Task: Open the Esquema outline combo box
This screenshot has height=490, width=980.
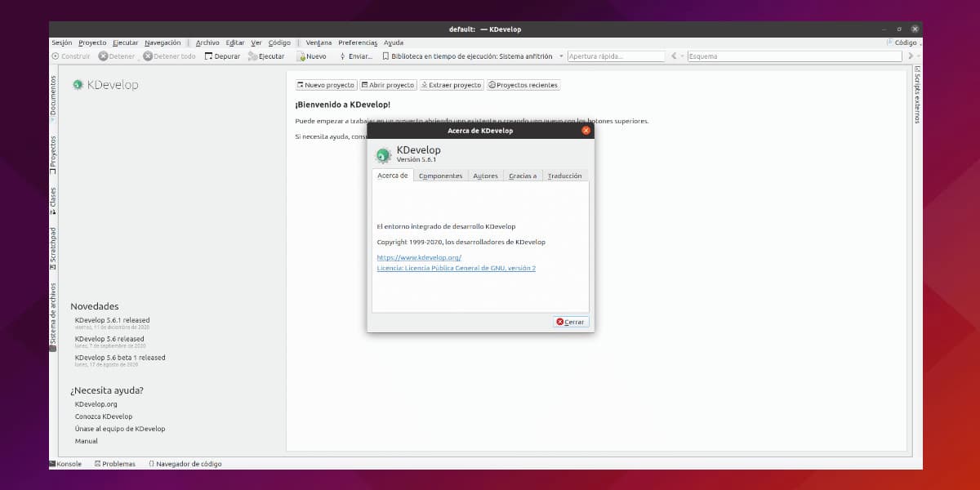Action: [794, 56]
